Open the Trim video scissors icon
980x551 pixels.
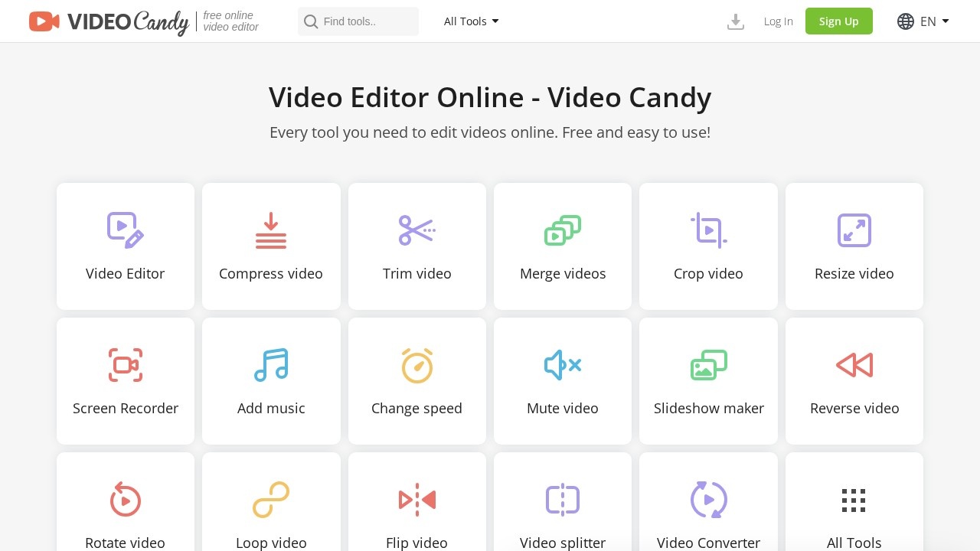[417, 230]
